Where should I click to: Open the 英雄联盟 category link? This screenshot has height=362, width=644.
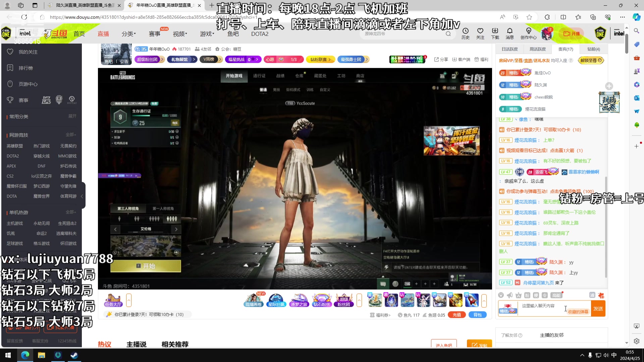15,146
